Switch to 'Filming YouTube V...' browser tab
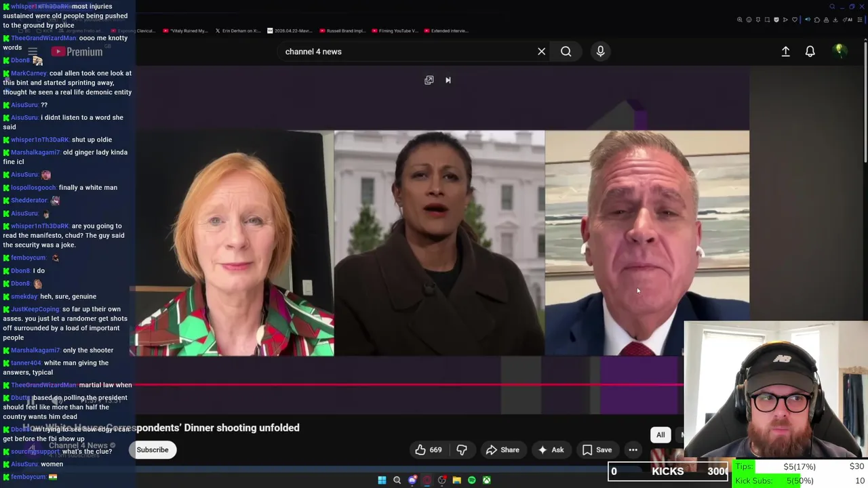 point(395,30)
